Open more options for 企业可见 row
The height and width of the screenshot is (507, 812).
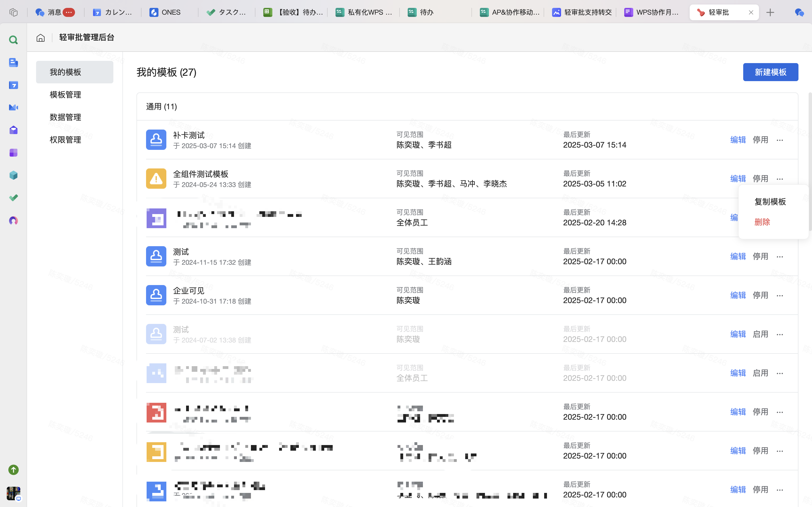click(x=780, y=296)
